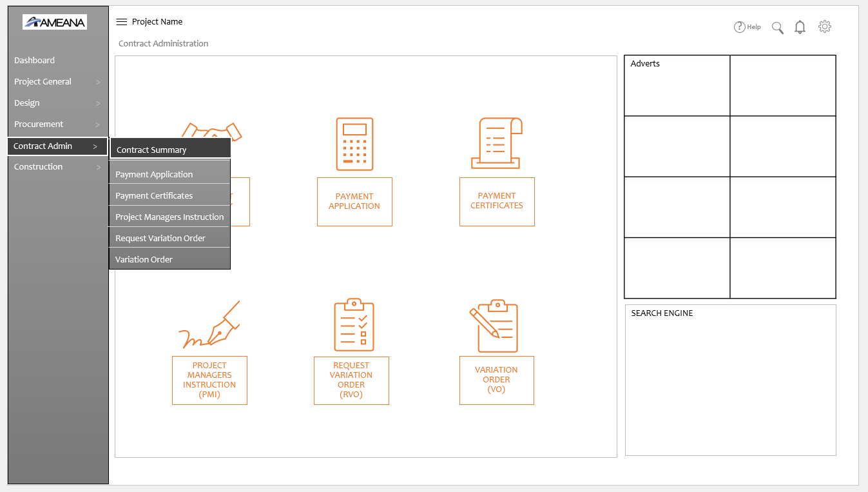The width and height of the screenshot is (868, 492).
Task: Click the AMEANA logo
Action: pyautogui.click(x=55, y=23)
